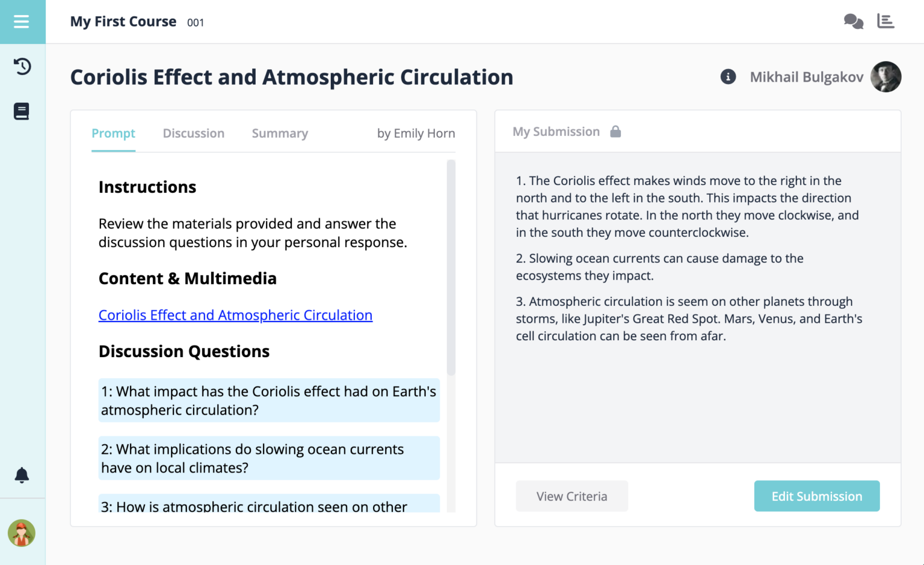Check notifications via the bell icon
Viewport: 924px width, 565px height.
pos(22,475)
